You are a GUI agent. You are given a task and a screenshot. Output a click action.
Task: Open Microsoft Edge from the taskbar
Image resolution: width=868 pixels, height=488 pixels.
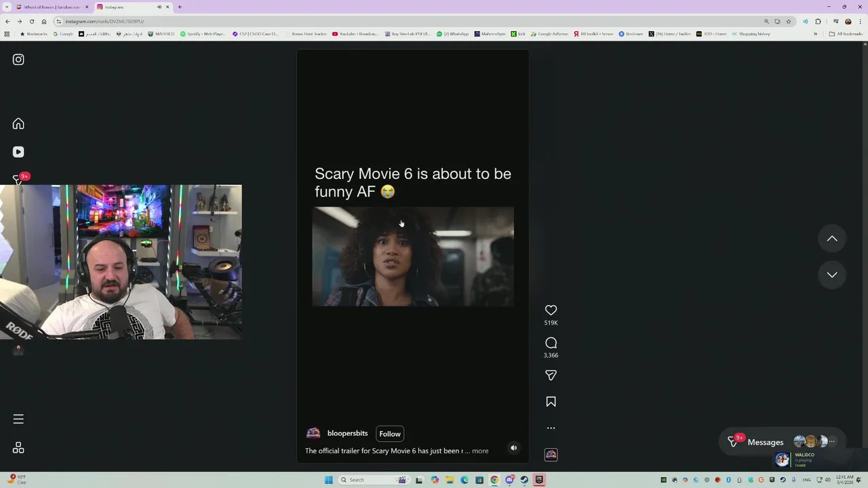click(x=464, y=480)
